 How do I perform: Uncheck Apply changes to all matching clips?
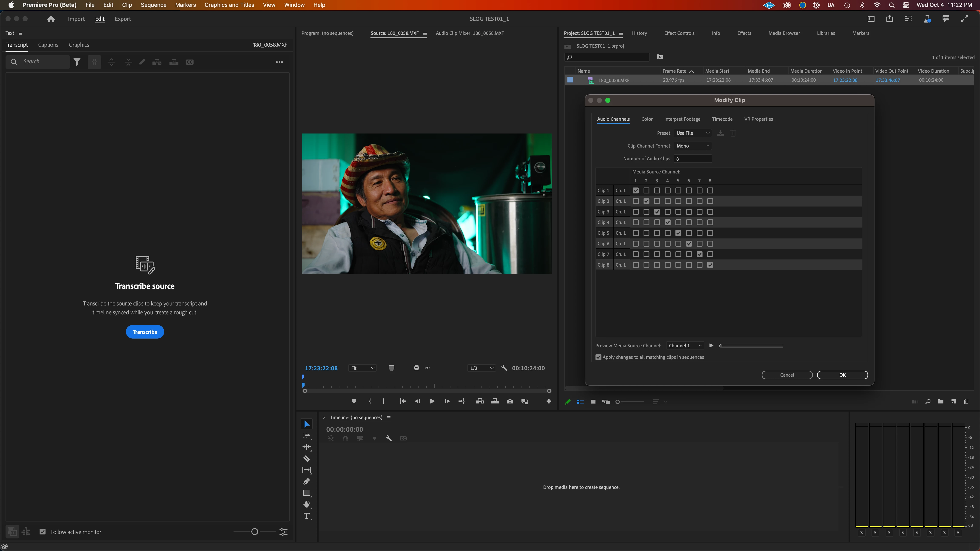point(598,357)
